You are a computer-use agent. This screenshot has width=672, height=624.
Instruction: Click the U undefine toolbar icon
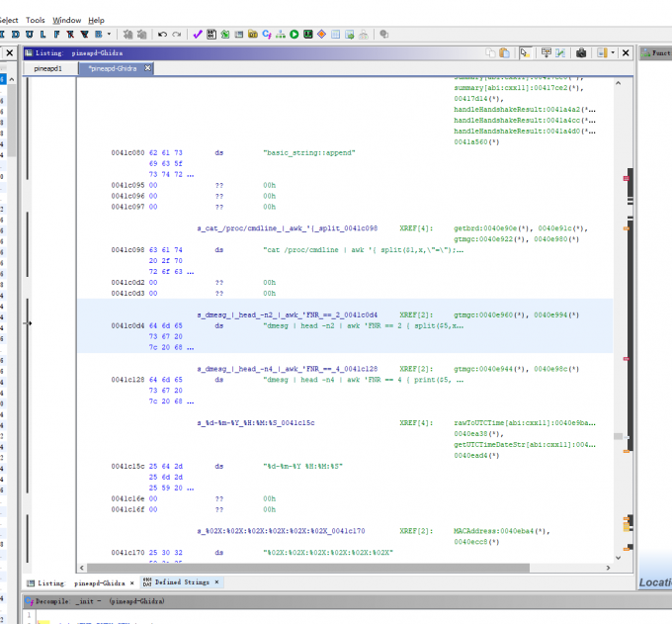(x=29, y=35)
